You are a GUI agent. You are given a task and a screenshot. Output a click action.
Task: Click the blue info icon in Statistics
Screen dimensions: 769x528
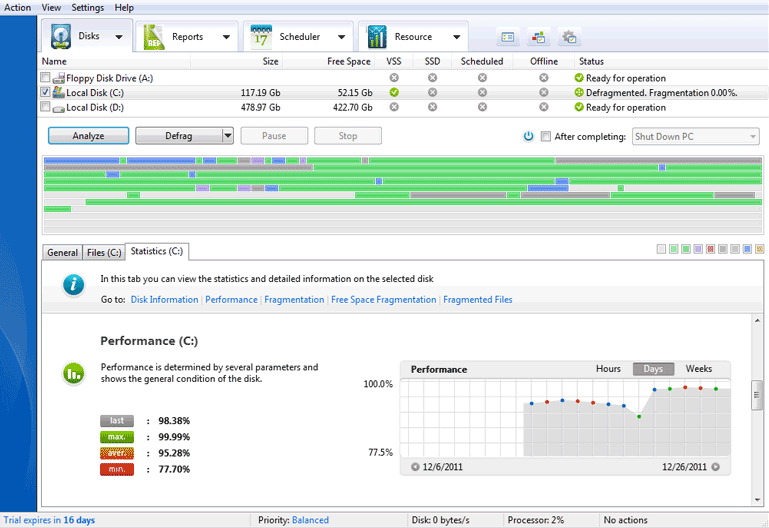[x=73, y=285]
